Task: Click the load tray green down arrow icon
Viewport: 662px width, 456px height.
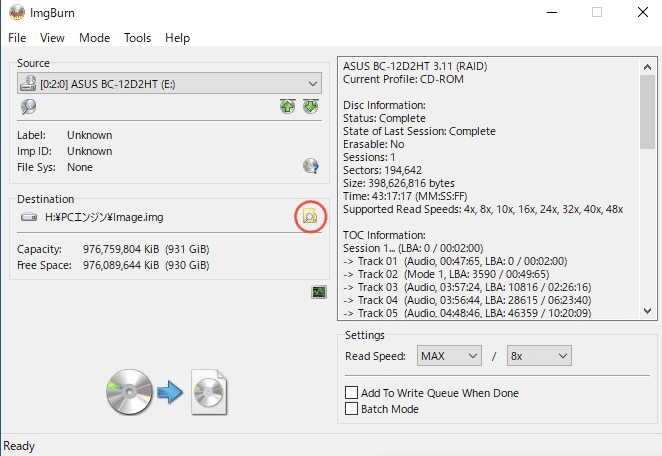Action: 311,106
